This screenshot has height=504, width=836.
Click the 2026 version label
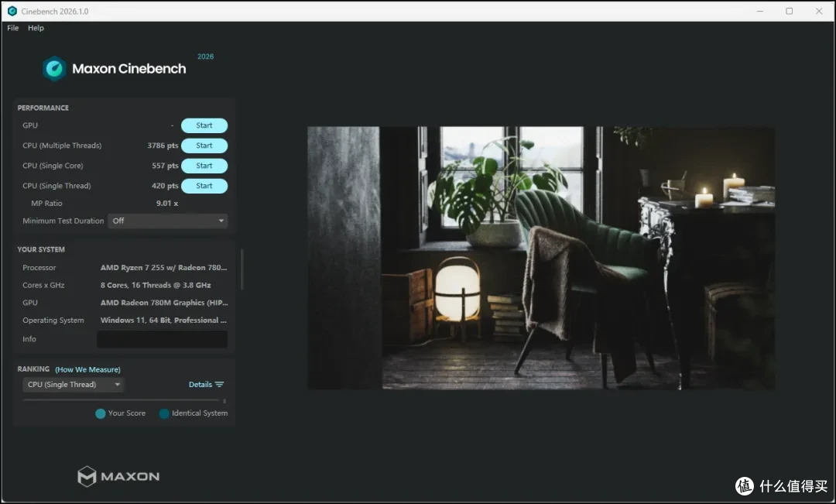205,57
